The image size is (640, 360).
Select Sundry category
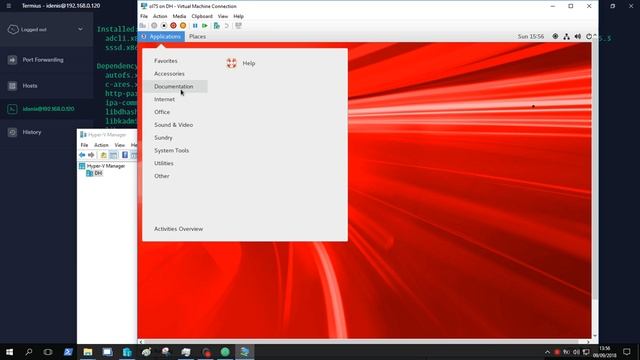[163, 138]
